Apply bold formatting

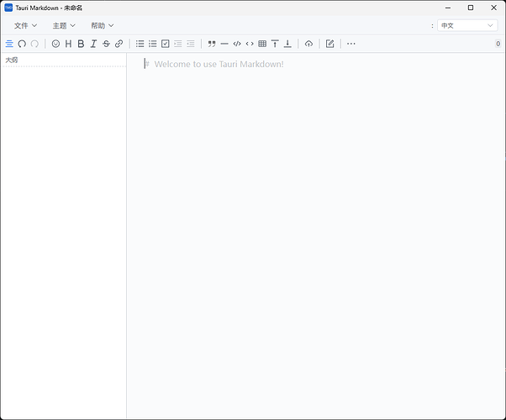point(81,44)
